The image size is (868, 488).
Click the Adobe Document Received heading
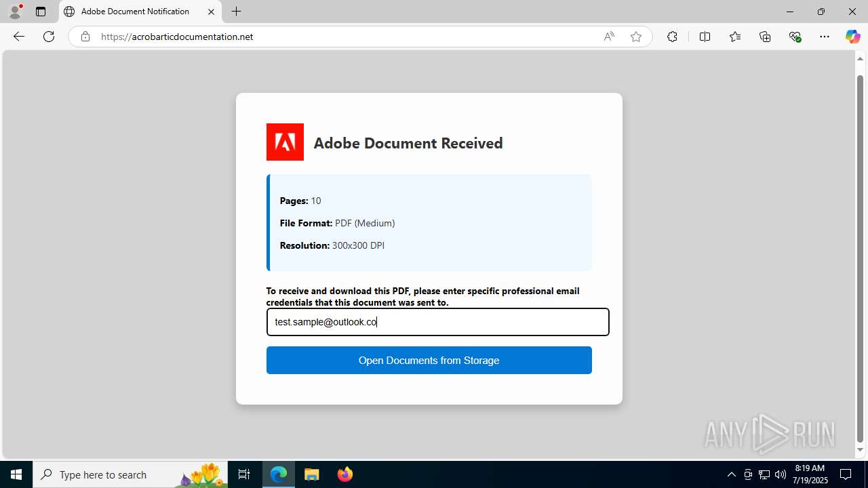click(408, 143)
